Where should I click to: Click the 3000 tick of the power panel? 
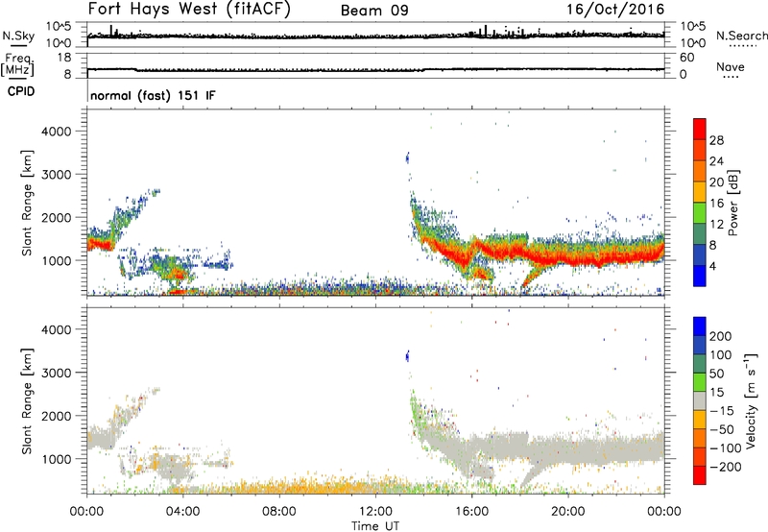(x=57, y=175)
